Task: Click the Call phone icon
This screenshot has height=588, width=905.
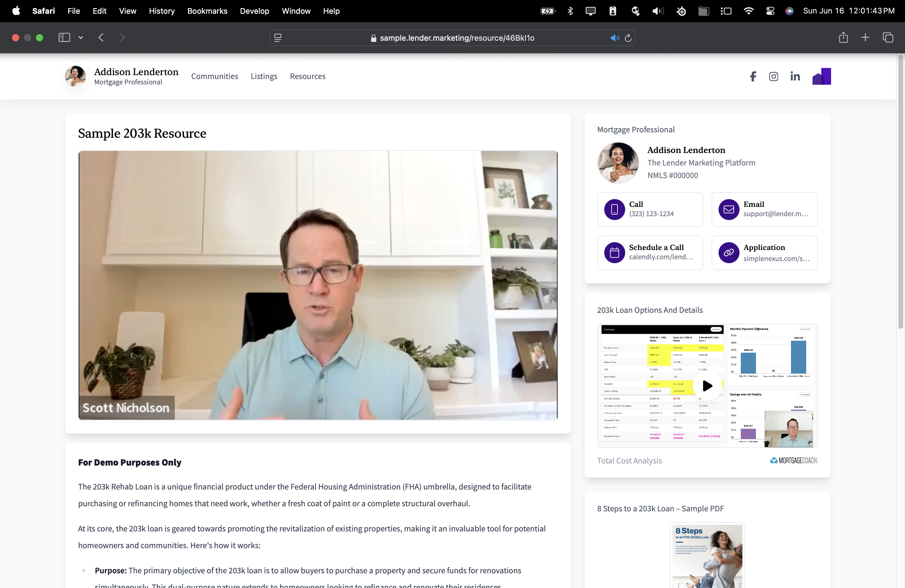Action: pyautogui.click(x=614, y=209)
